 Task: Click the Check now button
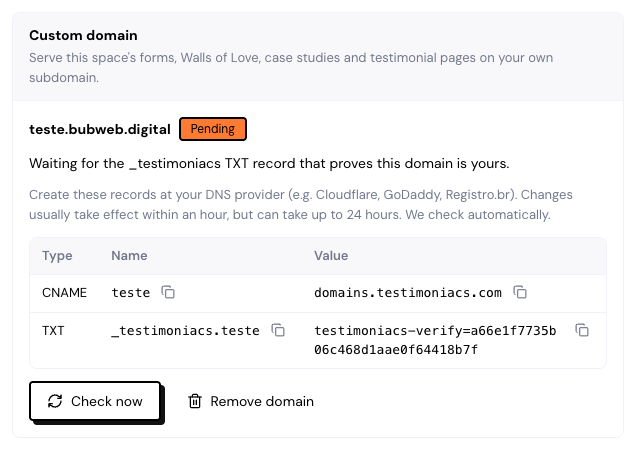click(95, 401)
